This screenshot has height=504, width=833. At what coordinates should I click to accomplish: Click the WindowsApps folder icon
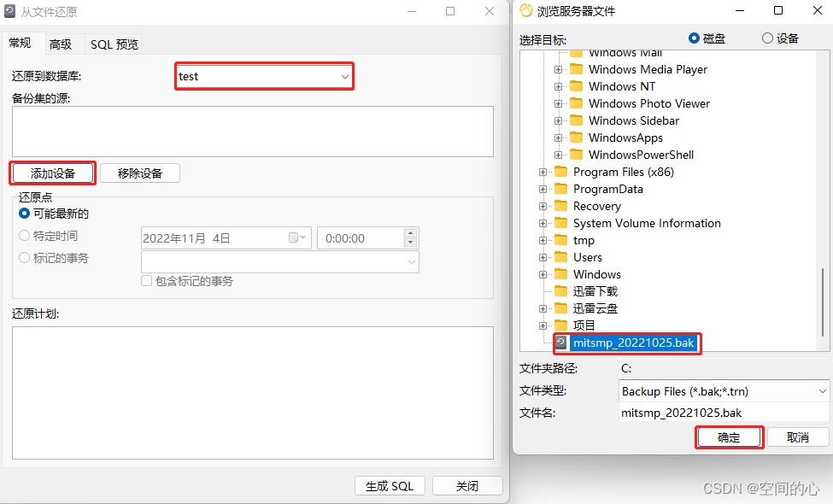click(577, 138)
